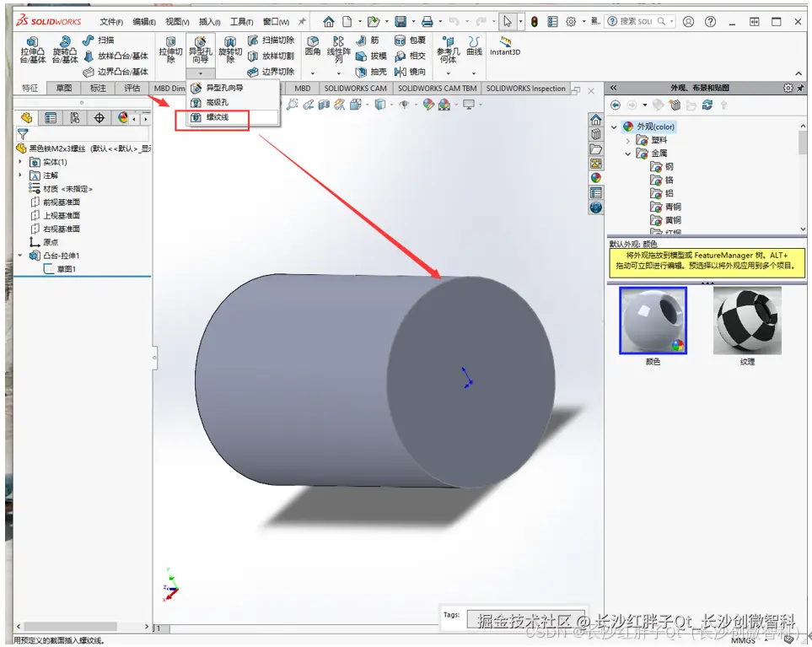
Task: Collapse the 凸台-拉伸1 feature node
Action: coord(20,256)
